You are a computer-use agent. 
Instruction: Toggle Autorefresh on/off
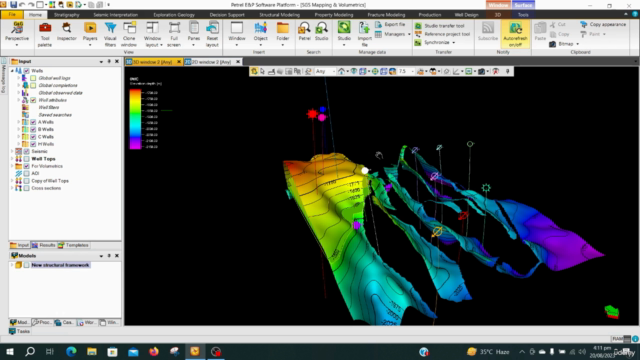pos(515,34)
